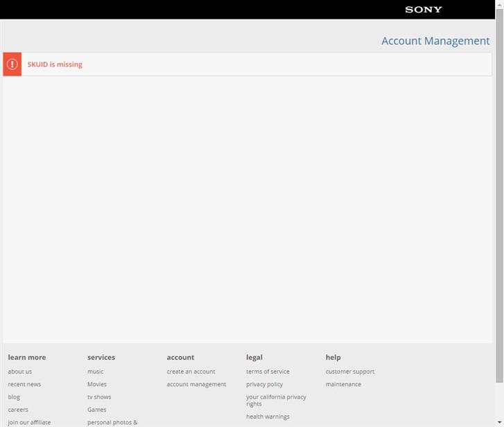Click the 'learn more' footer heading
The width and height of the screenshot is (504, 427).
(x=27, y=357)
